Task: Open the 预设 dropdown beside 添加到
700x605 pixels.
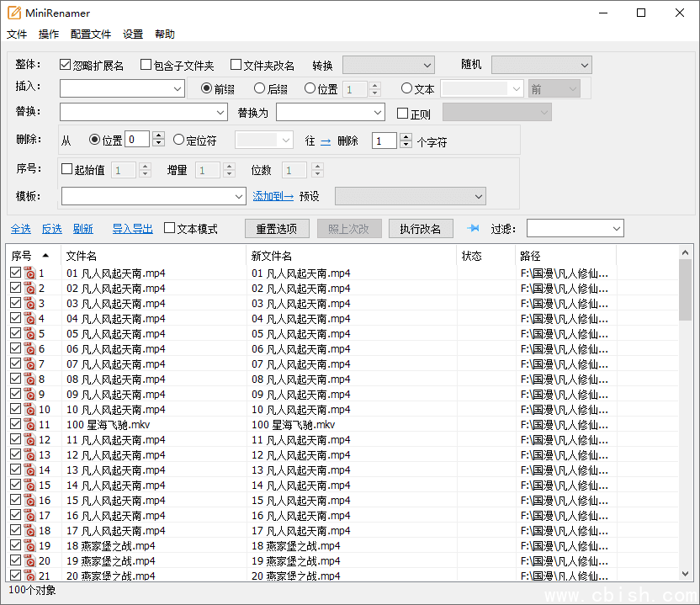Action: (x=410, y=196)
